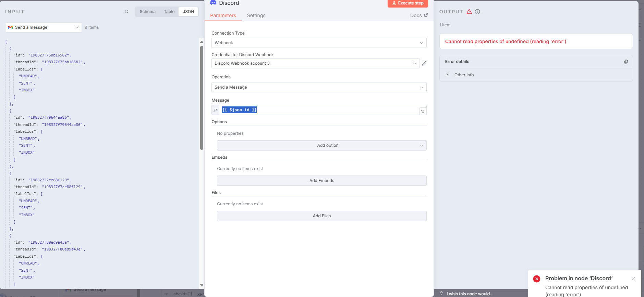Viewport: 644px width, 297px height.
Task: Click the Execute step button
Action: point(408,3)
